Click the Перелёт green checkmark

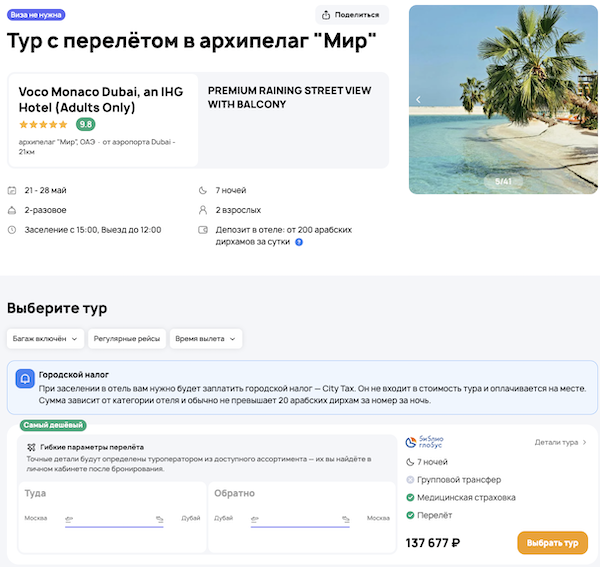pyautogui.click(x=410, y=515)
